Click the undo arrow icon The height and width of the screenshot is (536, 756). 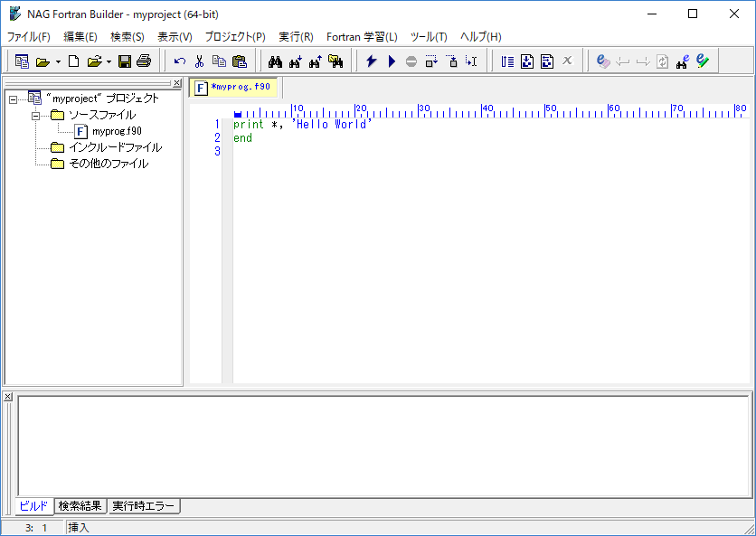[180, 61]
